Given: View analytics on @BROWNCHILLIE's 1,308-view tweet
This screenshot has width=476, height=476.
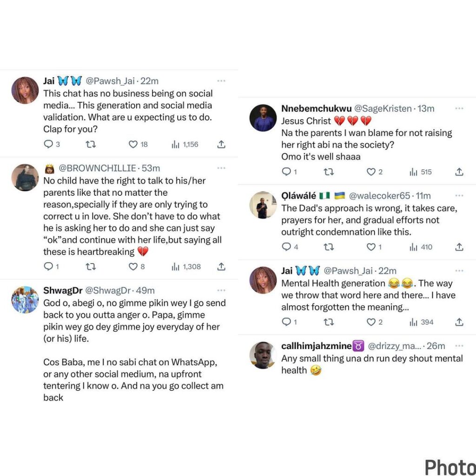Looking at the screenshot, I should coord(176,267).
